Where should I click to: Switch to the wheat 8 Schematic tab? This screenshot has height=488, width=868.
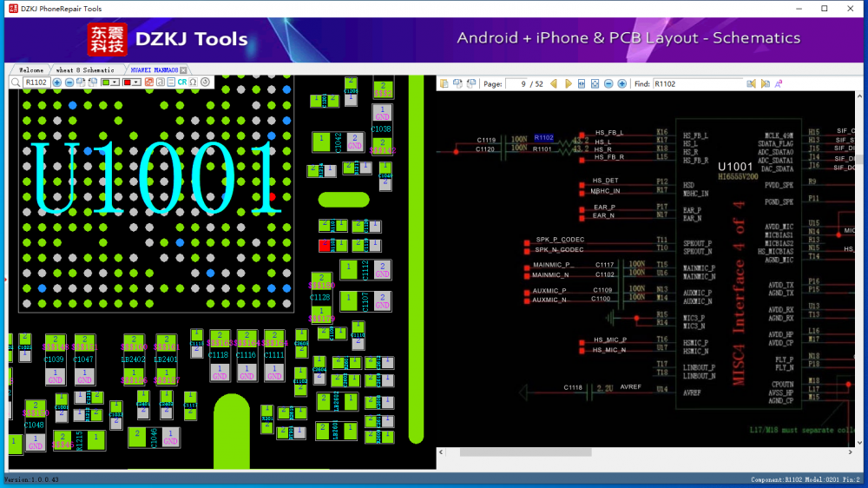pos(85,70)
